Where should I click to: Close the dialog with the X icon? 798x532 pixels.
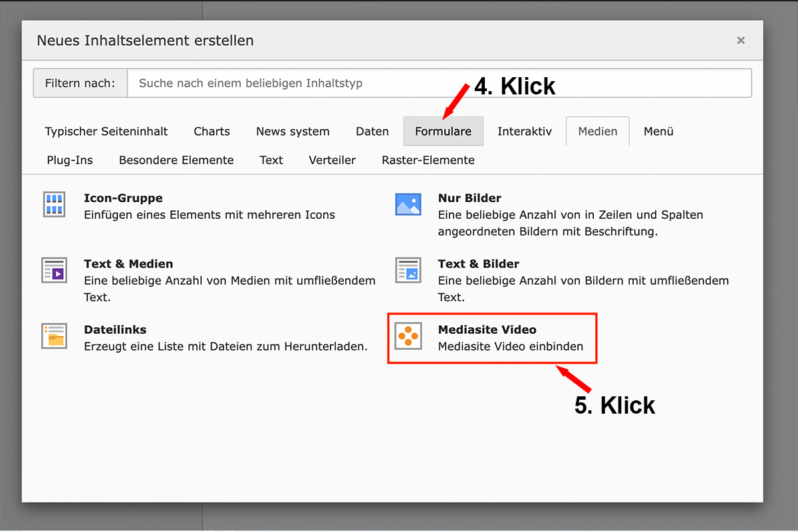coord(741,41)
